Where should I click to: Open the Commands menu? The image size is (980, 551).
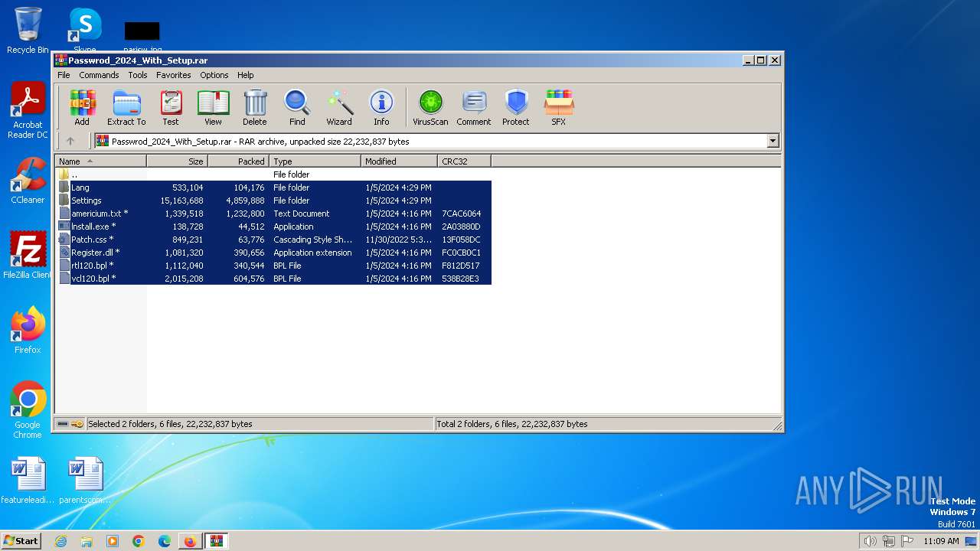[99, 75]
